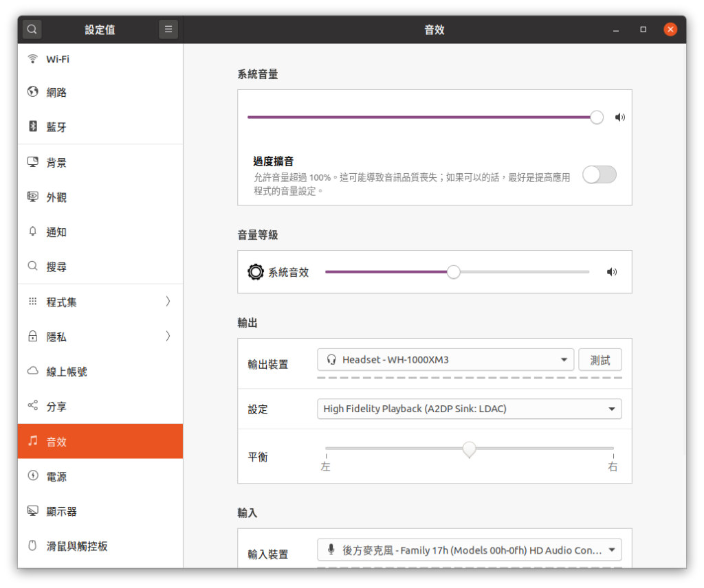Click the Bluetooth icon for 藍牙
704x588 pixels.
coord(32,126)
